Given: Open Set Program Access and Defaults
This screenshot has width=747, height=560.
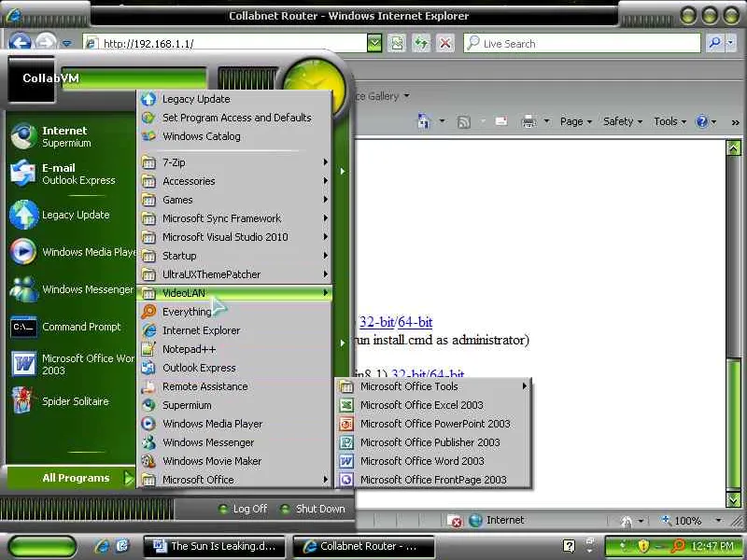Looking at the screenshot, I should click(x=234, y=118).
